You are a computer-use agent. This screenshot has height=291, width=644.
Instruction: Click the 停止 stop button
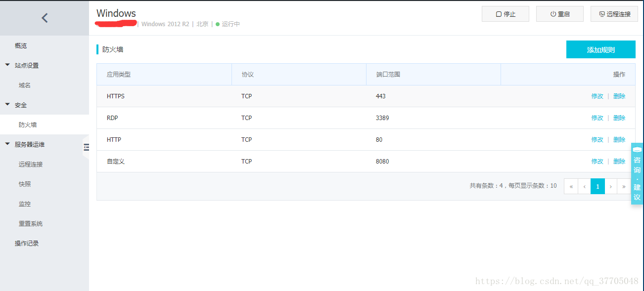pos(505,14)
